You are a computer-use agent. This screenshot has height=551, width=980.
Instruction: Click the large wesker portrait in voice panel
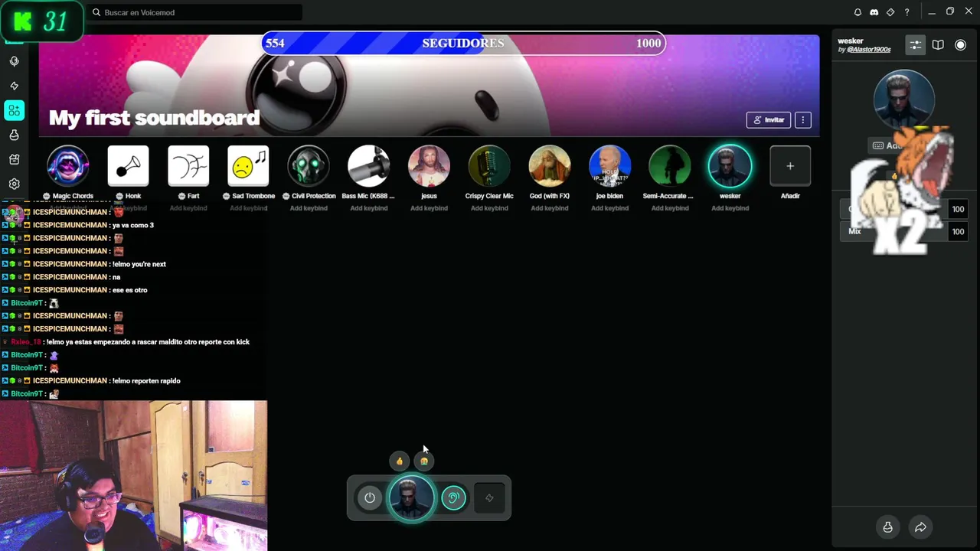coord(904,100)
